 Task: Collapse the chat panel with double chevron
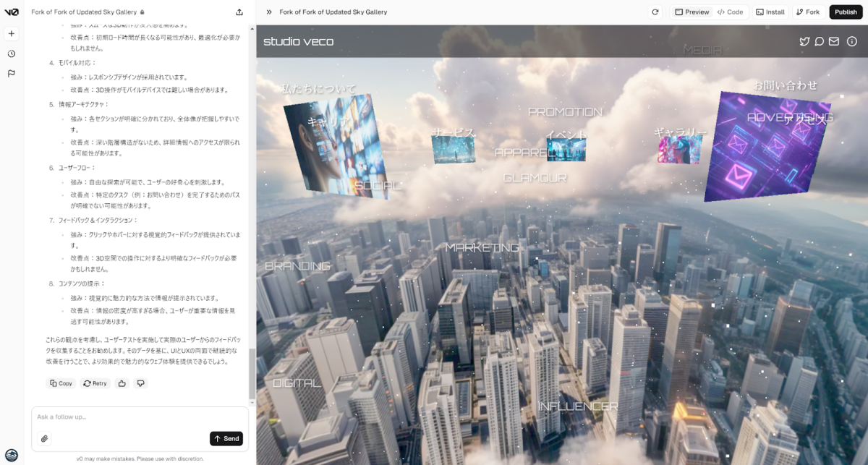click(269, 12)
